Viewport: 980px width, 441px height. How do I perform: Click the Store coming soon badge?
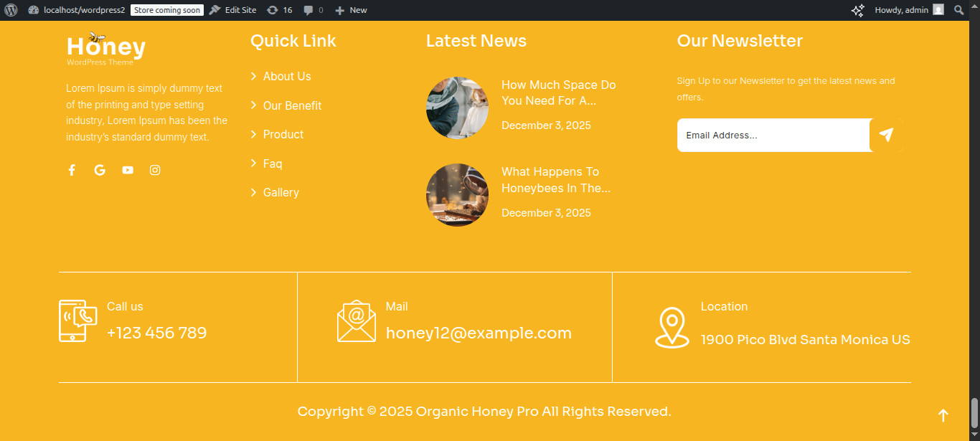click(x=167, y=10)
